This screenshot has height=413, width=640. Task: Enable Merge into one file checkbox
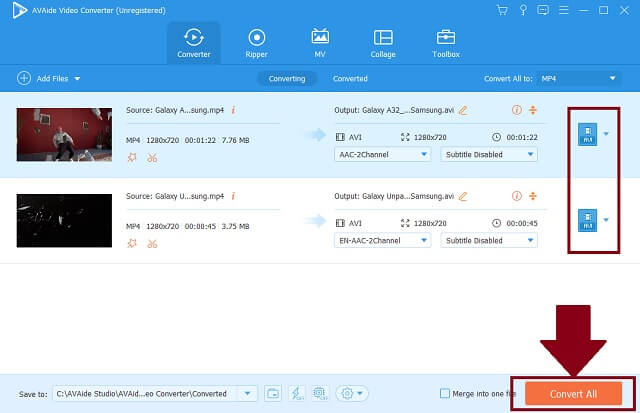pyautogui.click(x=445, y=393)
